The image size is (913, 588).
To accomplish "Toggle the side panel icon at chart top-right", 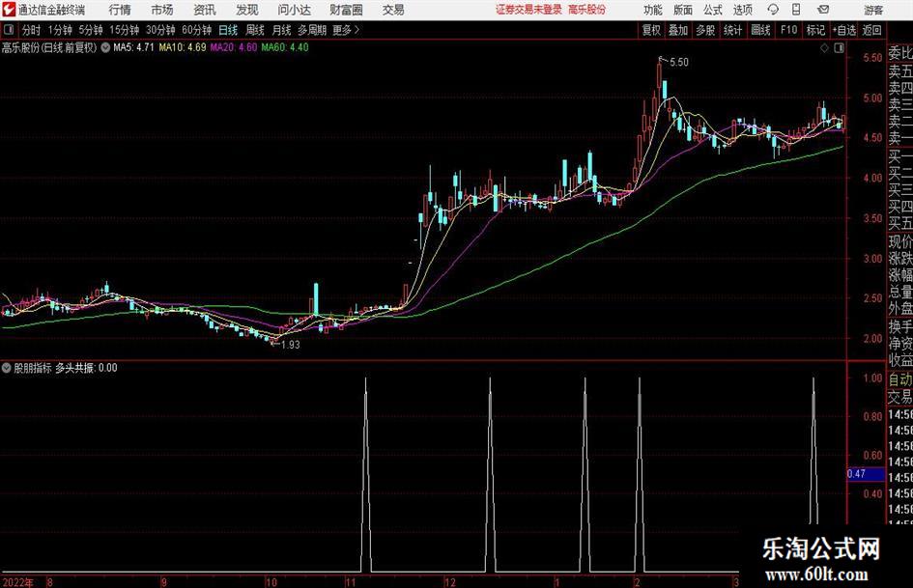I will [x=839, y=48].
